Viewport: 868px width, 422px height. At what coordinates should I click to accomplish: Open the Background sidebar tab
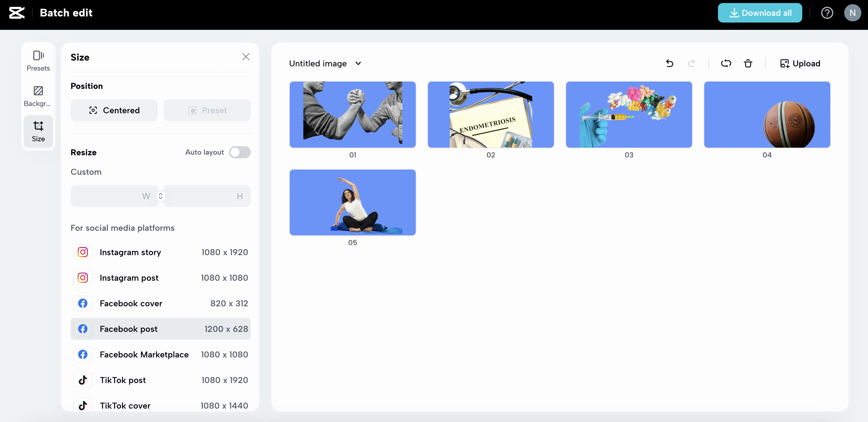38,96
